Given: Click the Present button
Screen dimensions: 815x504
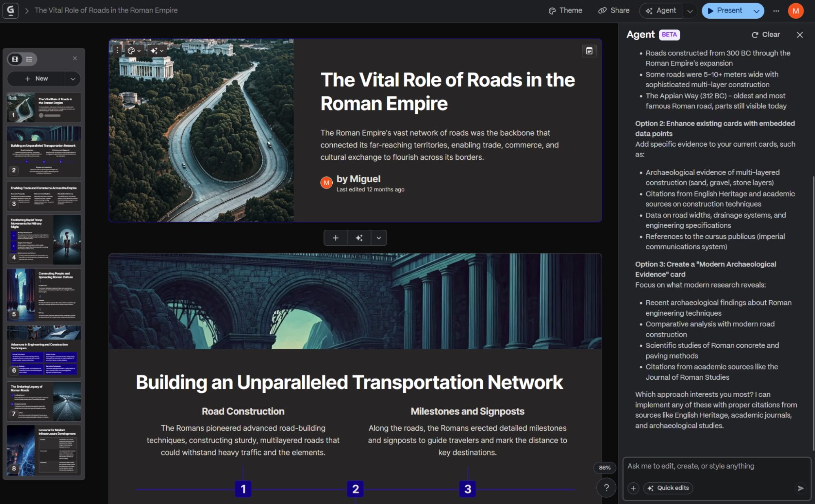Looking at the screenshot, I should [x=727, y=10].
